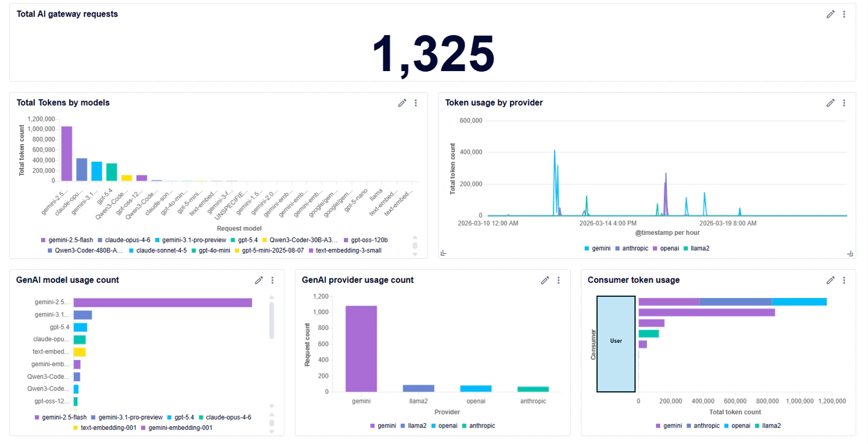Click 'GenAI model usage count' panel title

67,280
